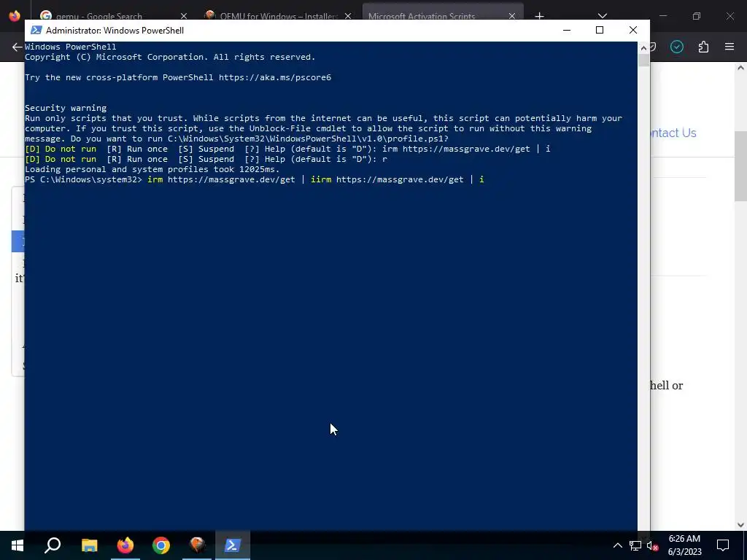Open a new Firefox tab

point(539,16)
